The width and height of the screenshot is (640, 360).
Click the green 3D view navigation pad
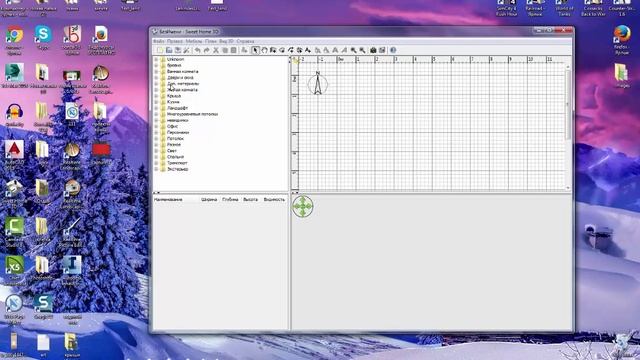coord(303,207)
